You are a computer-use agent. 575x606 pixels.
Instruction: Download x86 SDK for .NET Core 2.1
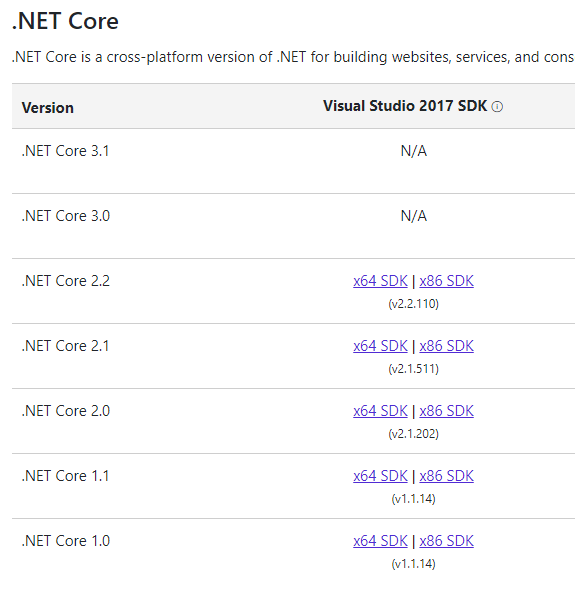point(446,346)
